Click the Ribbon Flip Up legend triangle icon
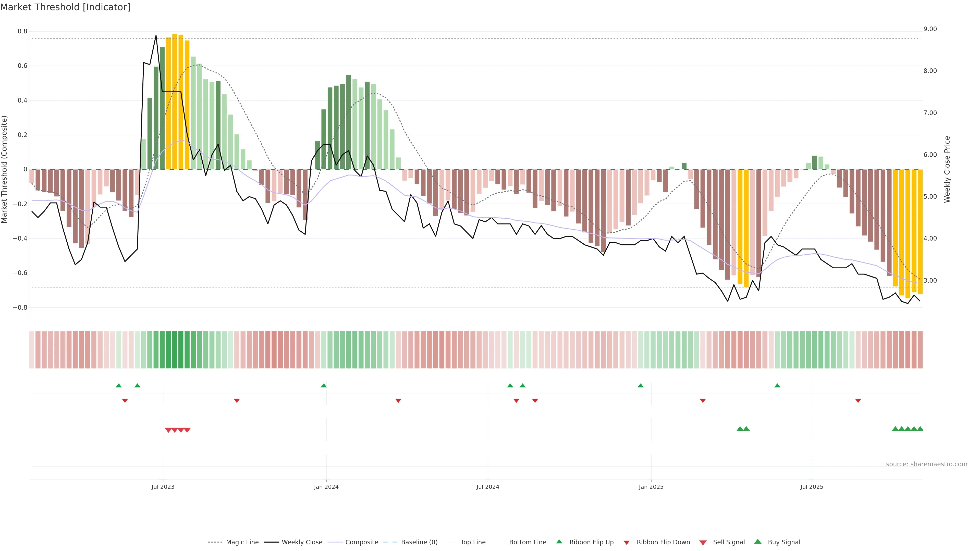The width and height of the screenshot is (980, 551). click(x=559, y=542)
